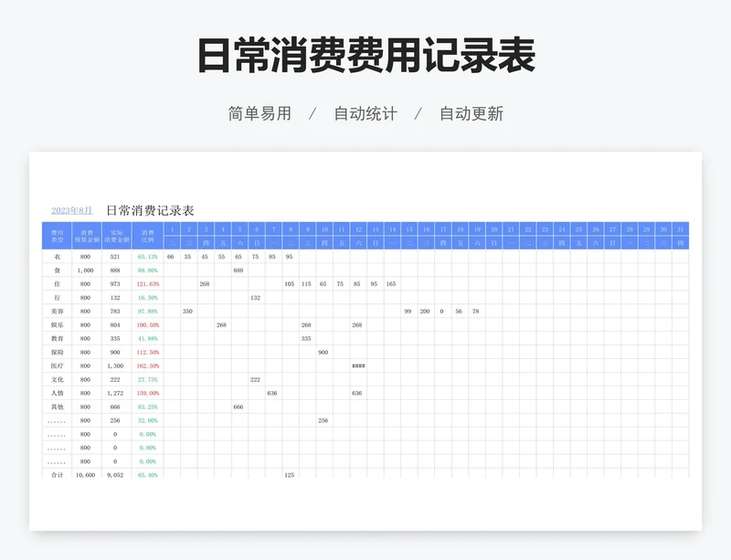The width and height of the screenshot is (731, 560).
Task: Select the 125 cell in 合计 row
Action: (x=289, y=475)
